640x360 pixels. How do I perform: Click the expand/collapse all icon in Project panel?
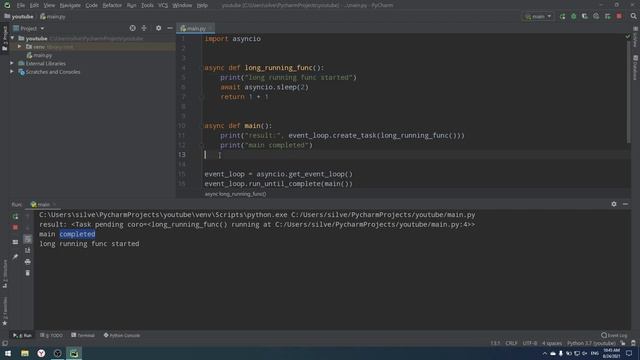(144, 28)
